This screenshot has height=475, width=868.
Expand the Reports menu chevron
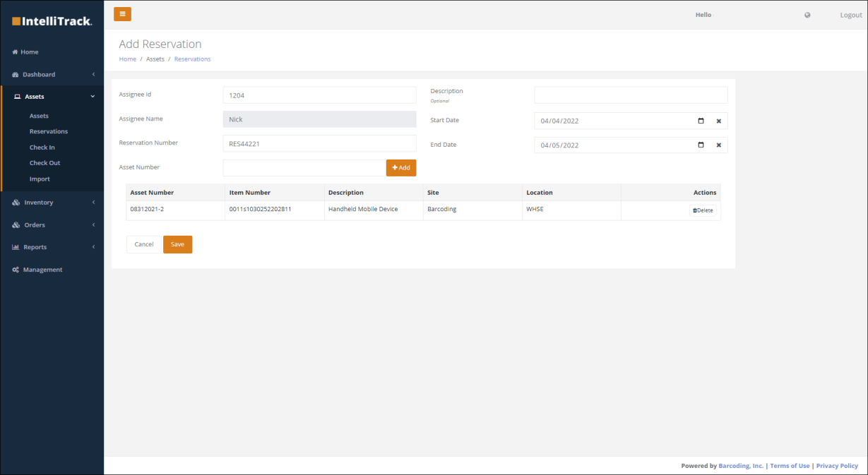coord(93,247)
